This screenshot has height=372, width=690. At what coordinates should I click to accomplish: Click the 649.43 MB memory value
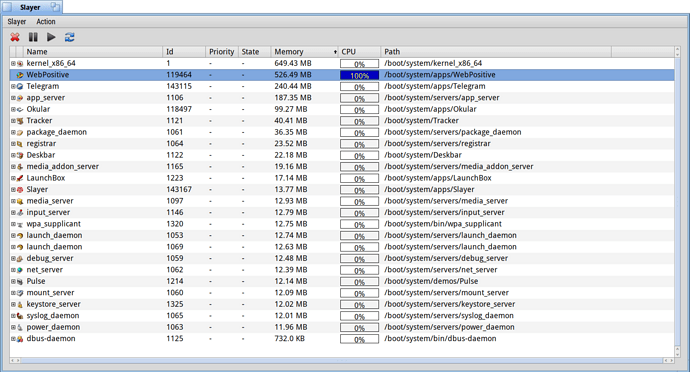click(x=293, y=63)
